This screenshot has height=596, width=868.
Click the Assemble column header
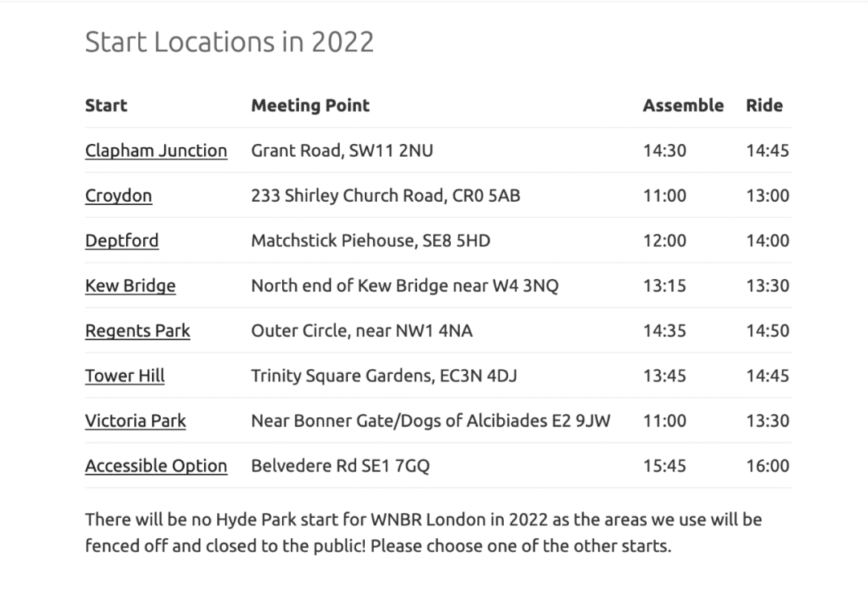[682, 105]
